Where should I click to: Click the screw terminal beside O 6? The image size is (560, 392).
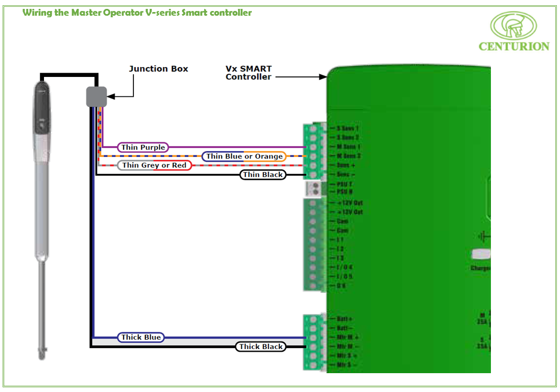[x=312, y=286]
